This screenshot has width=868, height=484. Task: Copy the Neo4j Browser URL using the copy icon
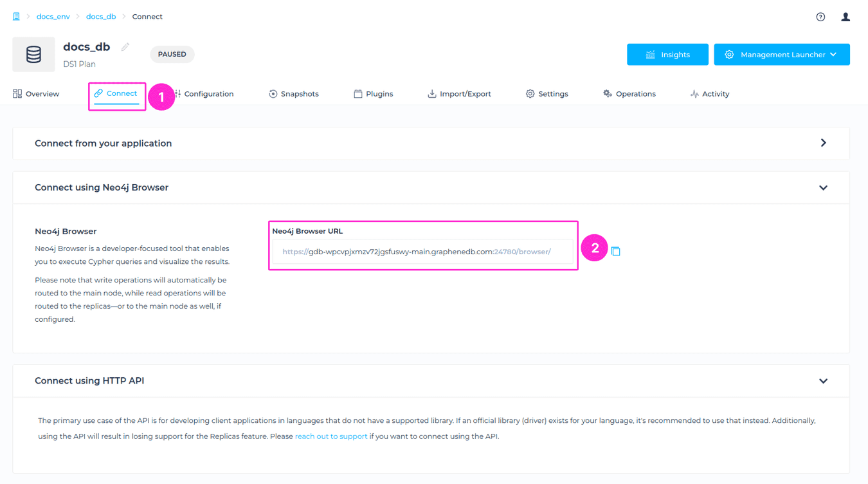(x=616, y=251)
